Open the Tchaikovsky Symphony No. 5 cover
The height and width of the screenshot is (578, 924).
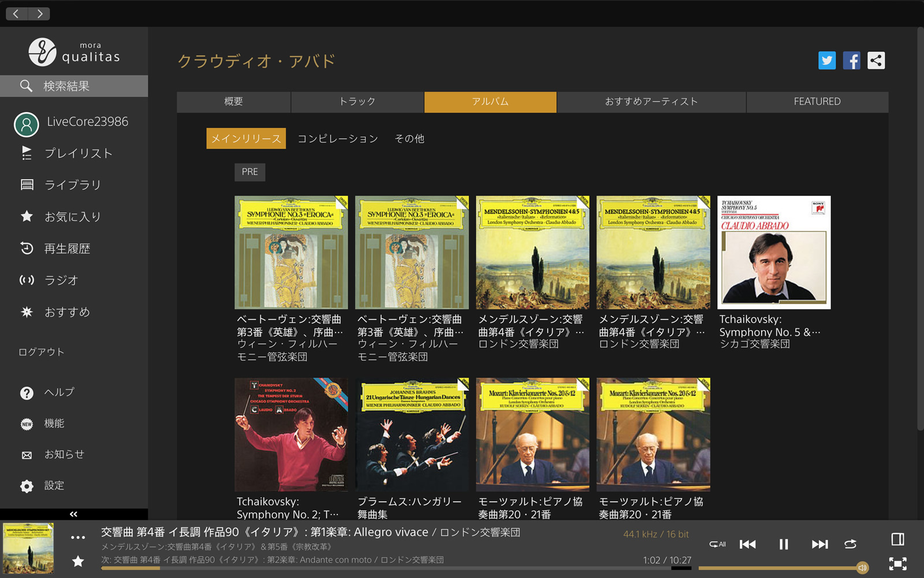(774, 253)
